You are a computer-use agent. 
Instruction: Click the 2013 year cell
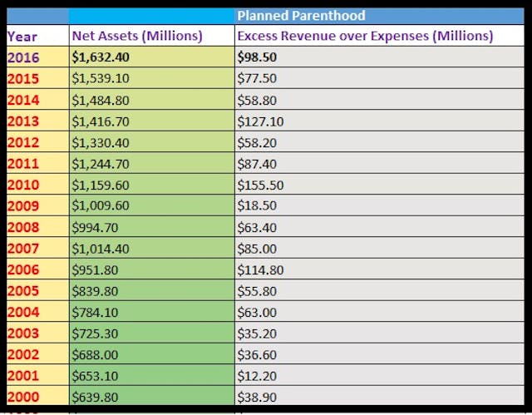(22, 121)
